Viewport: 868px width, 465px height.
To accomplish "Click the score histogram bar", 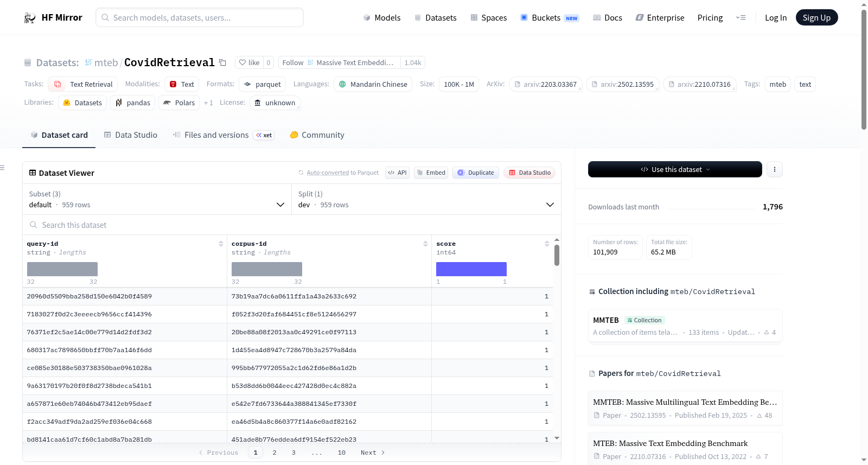I will pos(471,269).
